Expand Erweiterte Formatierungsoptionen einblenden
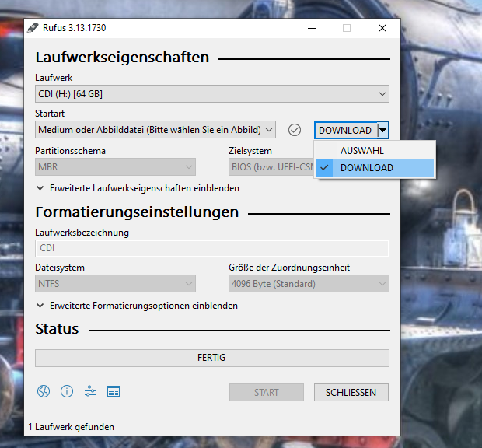Image resolution: width=482 pixels, height=448 pixels. [137, 306]
